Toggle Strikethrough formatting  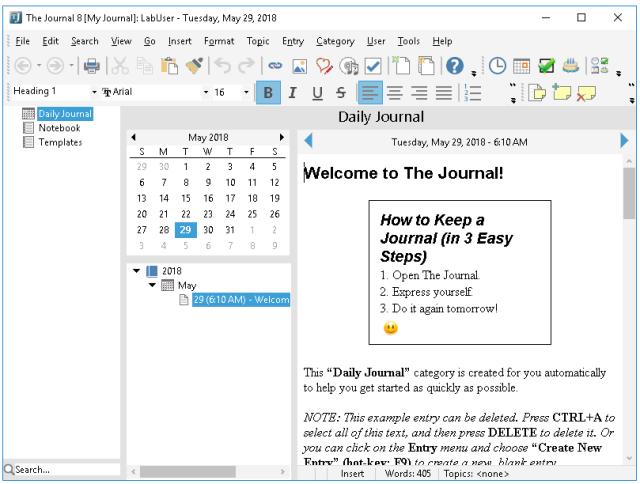341,93
